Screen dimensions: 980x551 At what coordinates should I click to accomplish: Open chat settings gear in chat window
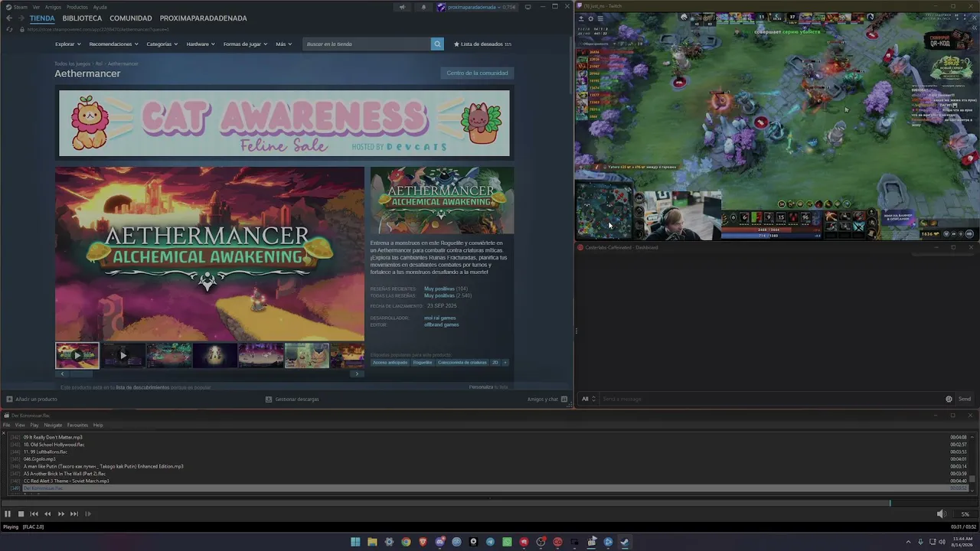pos(949,399)
